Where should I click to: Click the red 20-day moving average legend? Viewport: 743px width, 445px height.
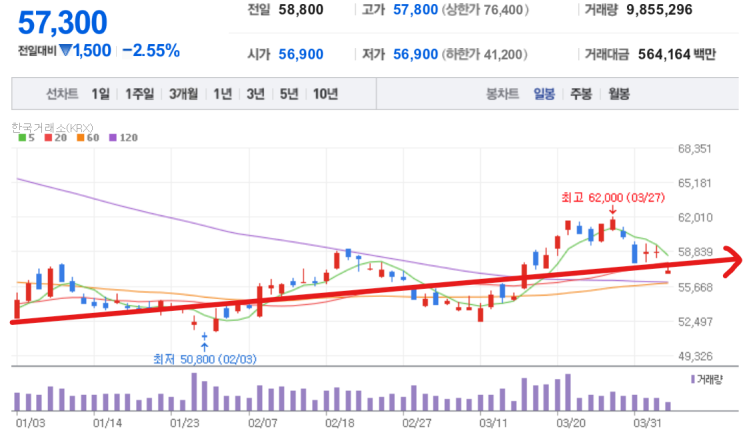pos(56,138)
